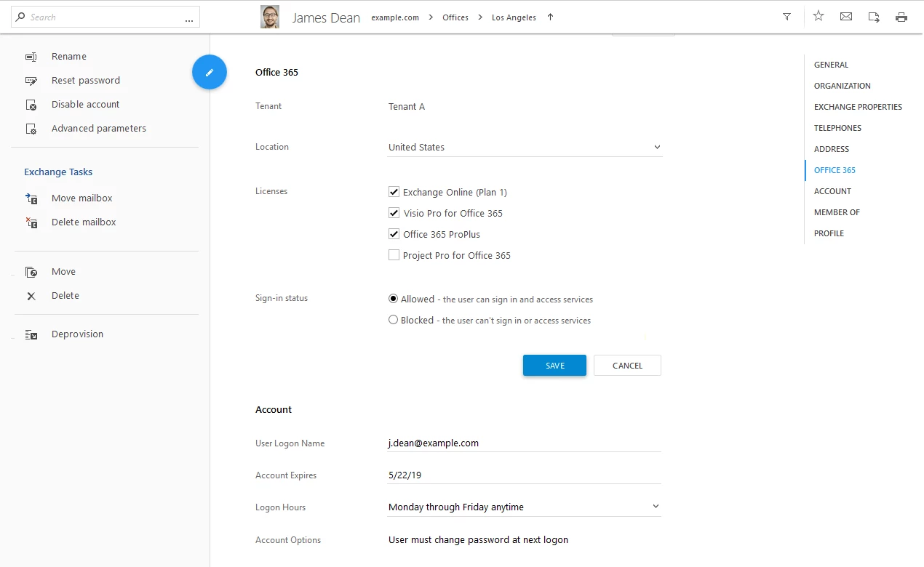Click the blue pencil edit button
This screenshot has height=567, width=924.
(210, 72)
